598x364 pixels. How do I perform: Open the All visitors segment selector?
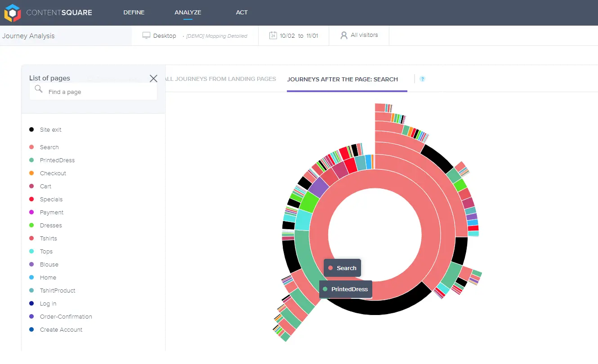359,35
